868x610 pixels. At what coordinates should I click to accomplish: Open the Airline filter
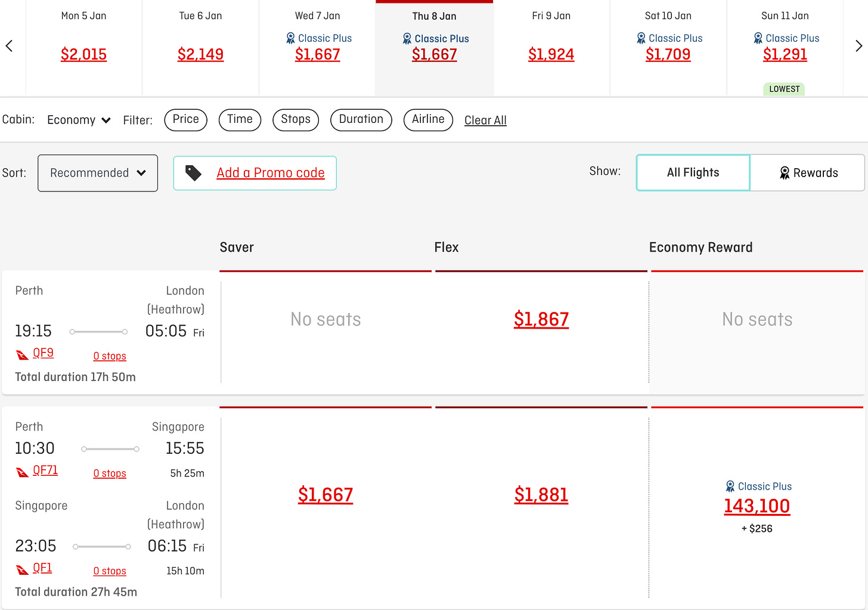point(428,119)
